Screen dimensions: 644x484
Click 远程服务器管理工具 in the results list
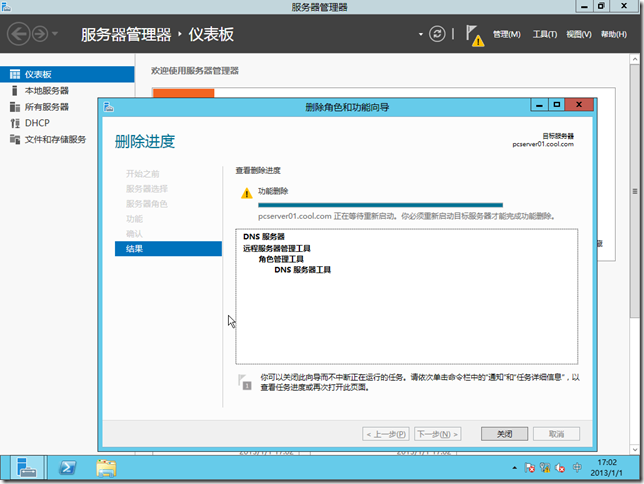[x=276, y=248]
